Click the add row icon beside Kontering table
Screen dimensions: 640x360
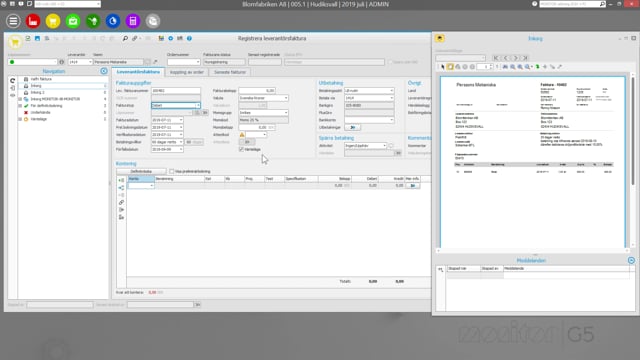point(121,180)
